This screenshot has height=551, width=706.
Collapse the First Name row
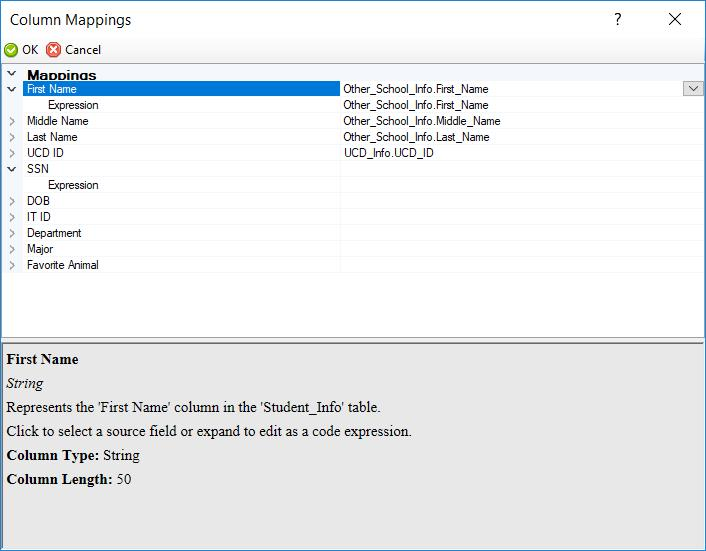(x=12, y=89)
